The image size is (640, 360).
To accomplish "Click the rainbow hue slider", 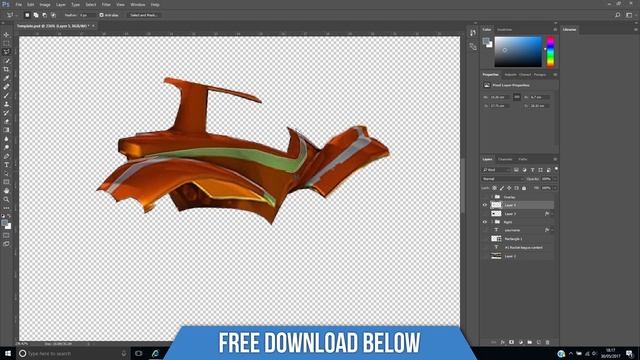I will [550, 52].
